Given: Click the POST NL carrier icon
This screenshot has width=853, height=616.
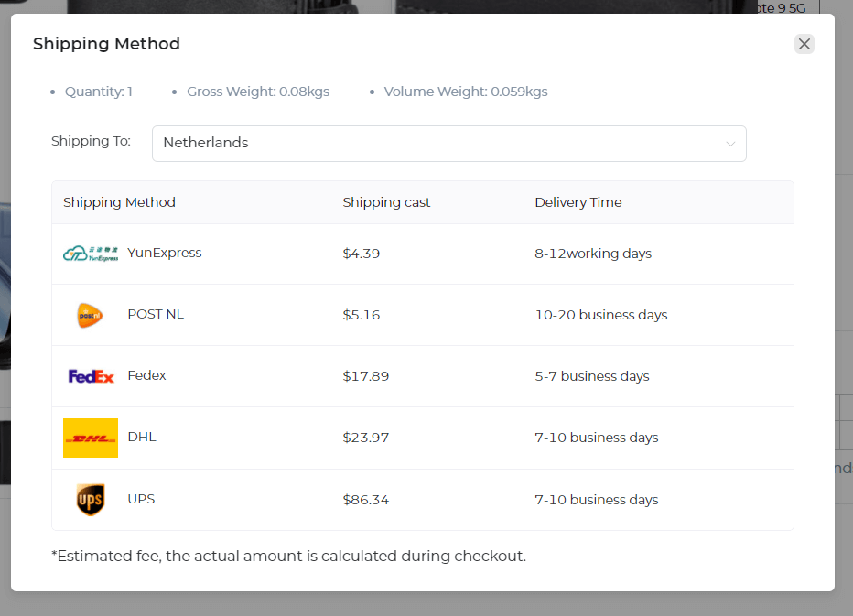Looking at the screenshot, I should tap(90, 314).
